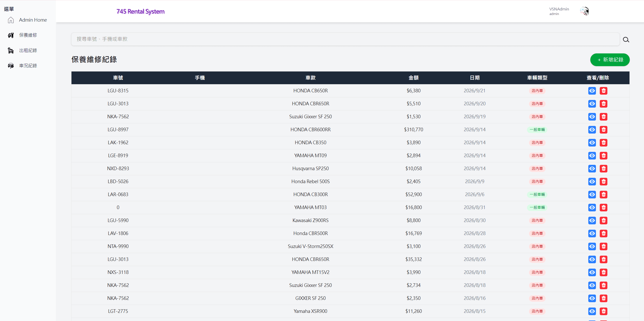644x321 pixels.
Task: Delete the LAV-1806 Honda CBR500R record
Action: coord(604,234)
